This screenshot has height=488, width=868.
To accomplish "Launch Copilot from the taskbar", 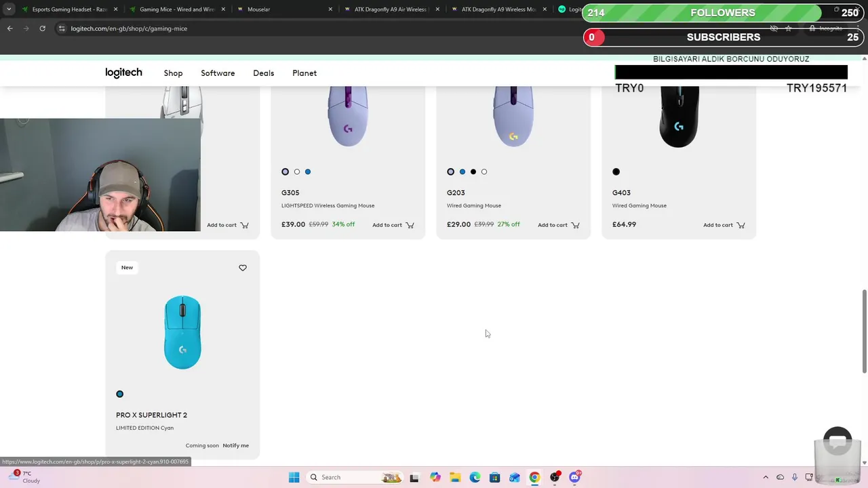I will 435,477.
